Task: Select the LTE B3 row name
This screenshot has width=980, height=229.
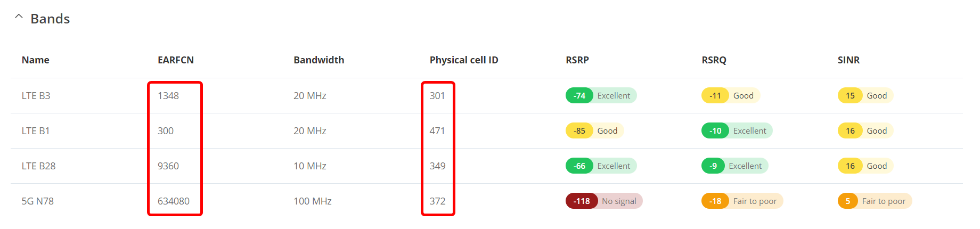Action: (36, 96)
